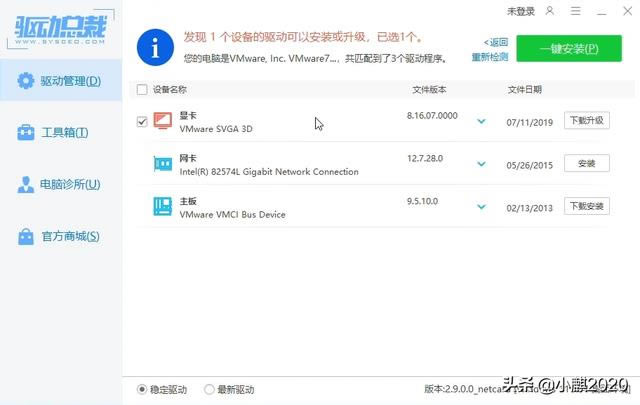The image size is (640, 405).
Task: Click the 主板 motherboard icon
Action: point(162,206)
